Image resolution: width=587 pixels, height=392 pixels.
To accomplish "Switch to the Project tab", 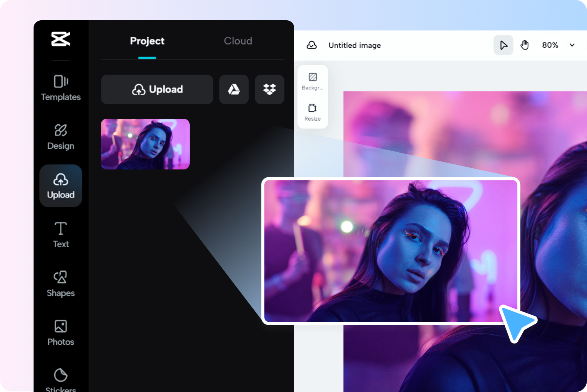I will [x=147, y=41].
